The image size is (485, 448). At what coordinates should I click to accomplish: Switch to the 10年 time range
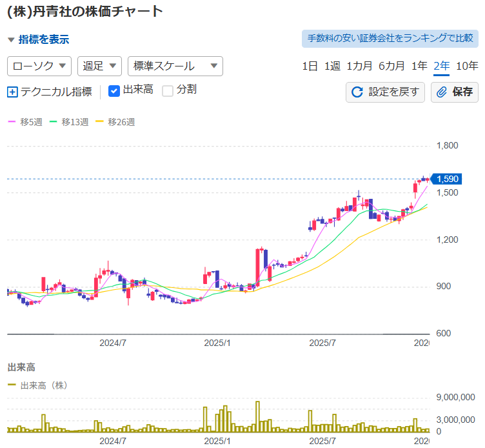click(x=467, y=66)
